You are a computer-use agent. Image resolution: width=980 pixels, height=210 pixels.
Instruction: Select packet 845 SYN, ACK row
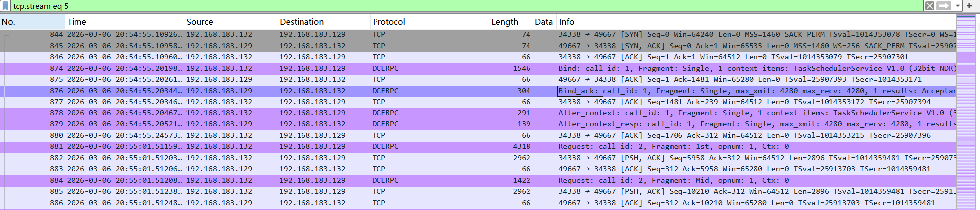(478, 46)
